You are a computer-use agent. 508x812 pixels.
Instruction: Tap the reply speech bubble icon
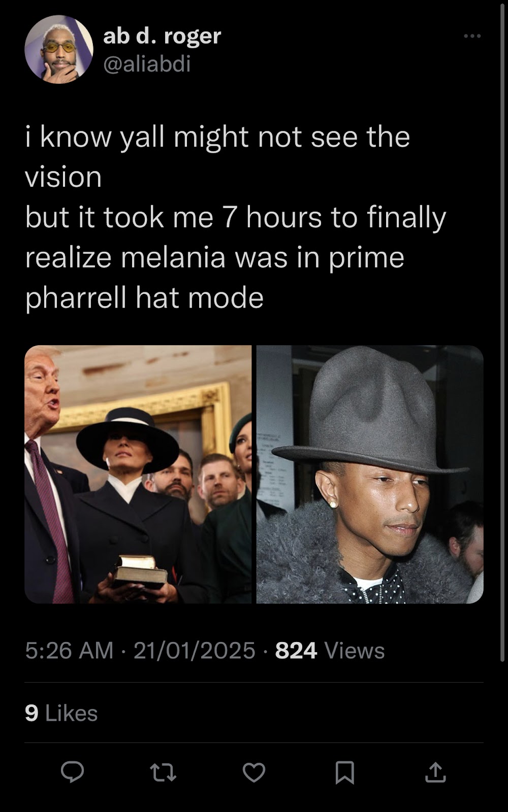click(x=72, y=772)
